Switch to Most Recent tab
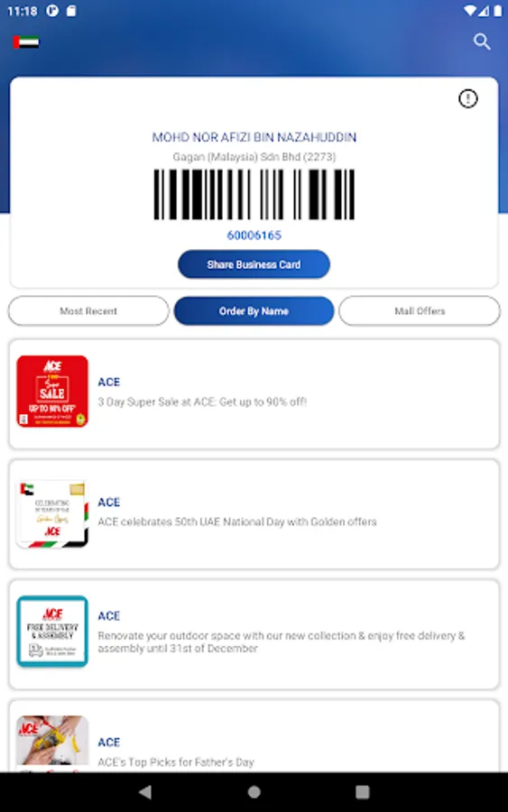508x812 pixels. (88, 310)
